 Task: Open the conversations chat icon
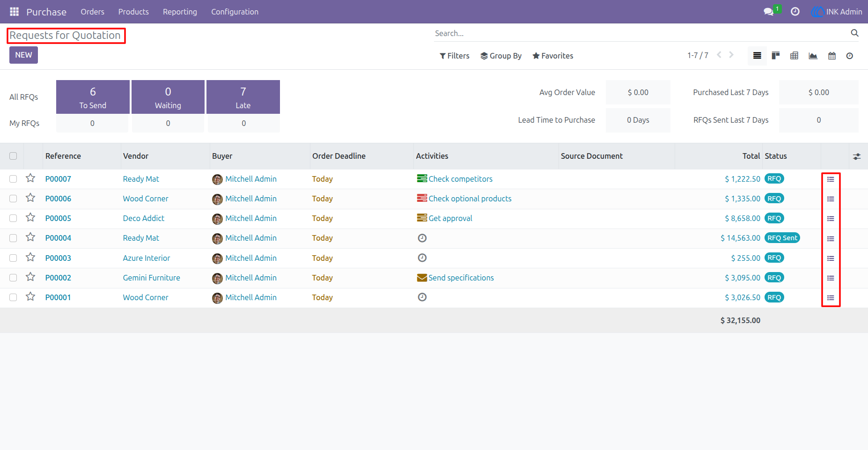[768, 12]
